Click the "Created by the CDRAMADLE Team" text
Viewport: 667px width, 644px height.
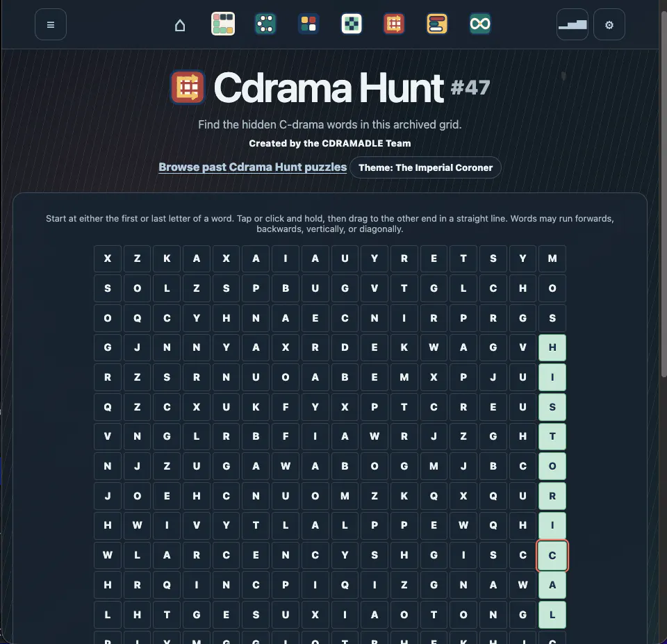pos(330,143)
